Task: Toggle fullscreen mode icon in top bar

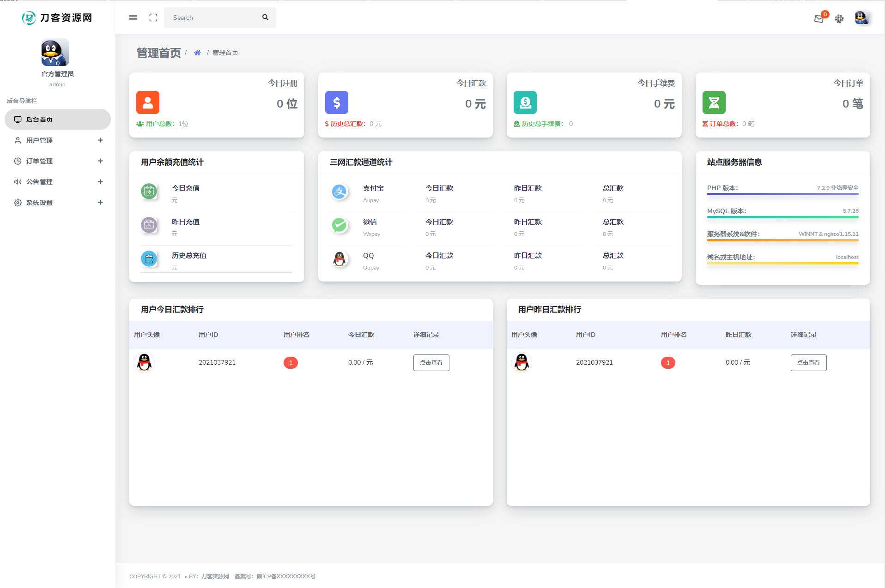Action: (x=153, y=18)
